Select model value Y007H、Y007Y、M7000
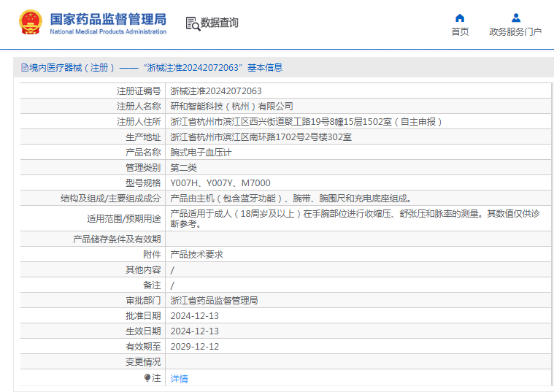 [220, 183]
